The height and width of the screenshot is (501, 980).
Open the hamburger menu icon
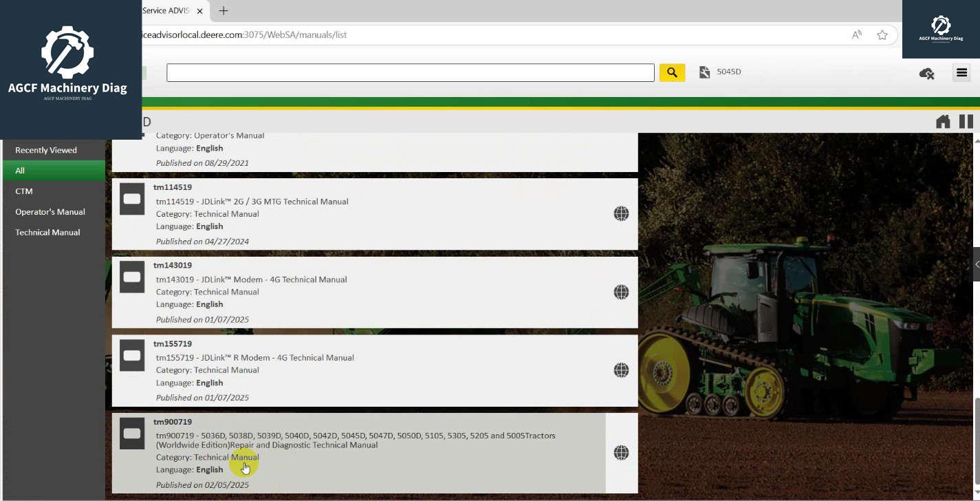point(961,72)
